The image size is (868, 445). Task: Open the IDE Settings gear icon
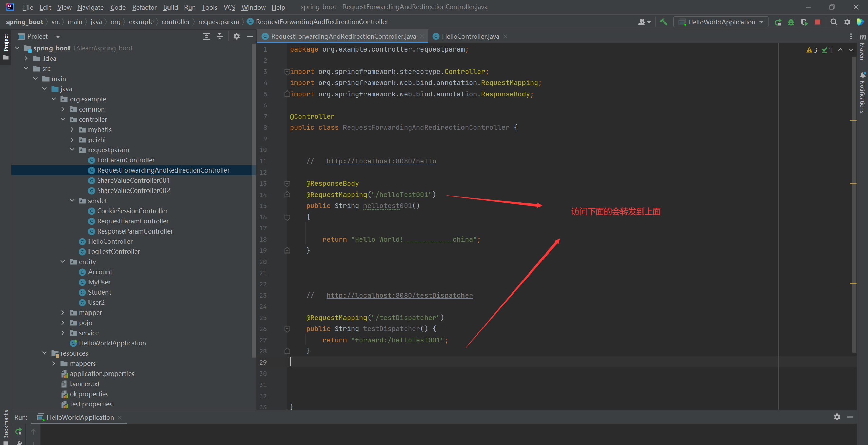pos(847,22)
